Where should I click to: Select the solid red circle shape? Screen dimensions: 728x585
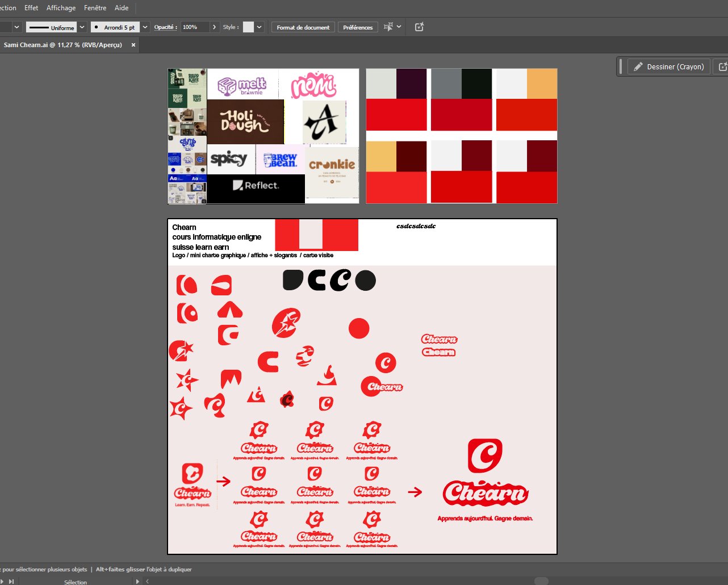point(359,328)
